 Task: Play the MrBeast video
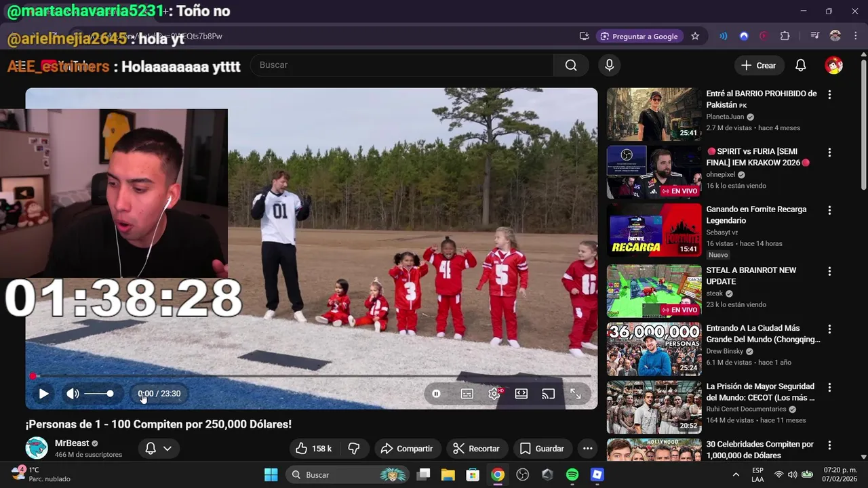click(43, 394)
